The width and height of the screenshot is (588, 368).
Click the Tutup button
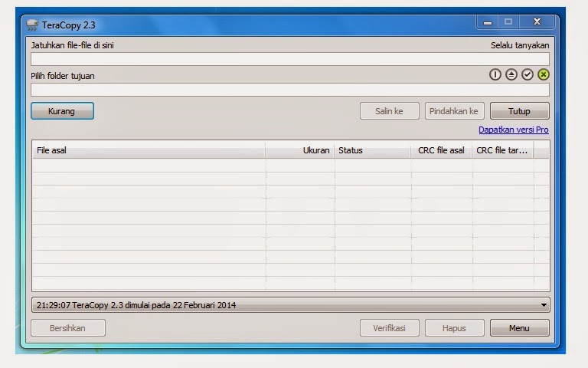[519, 111]
